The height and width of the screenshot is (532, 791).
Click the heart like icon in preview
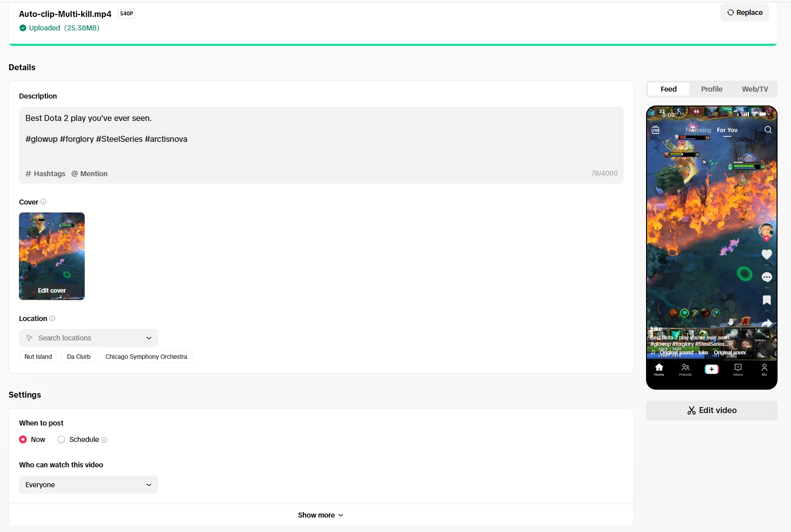(x=767, y=254)
